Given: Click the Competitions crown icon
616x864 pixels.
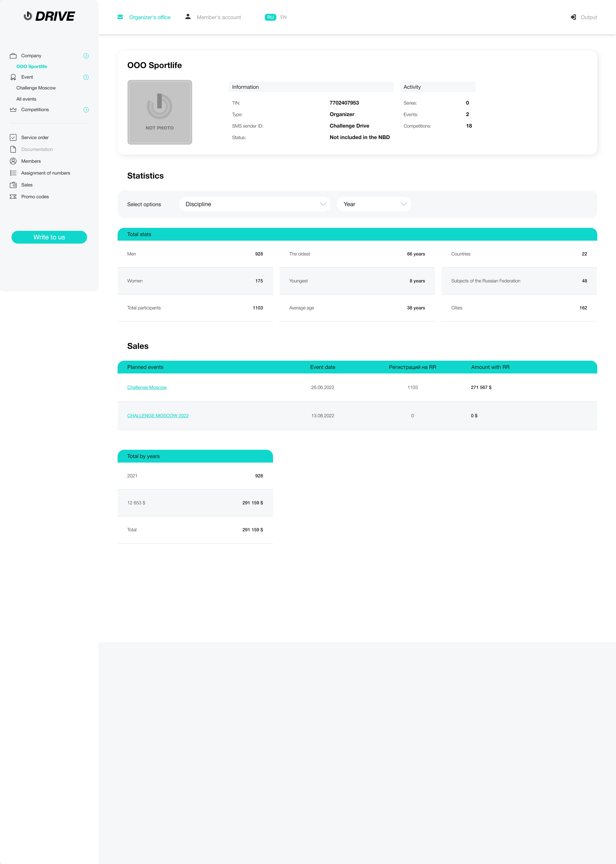Looking at the screenshot, I should pyautogui.click(x=13, y=110).
